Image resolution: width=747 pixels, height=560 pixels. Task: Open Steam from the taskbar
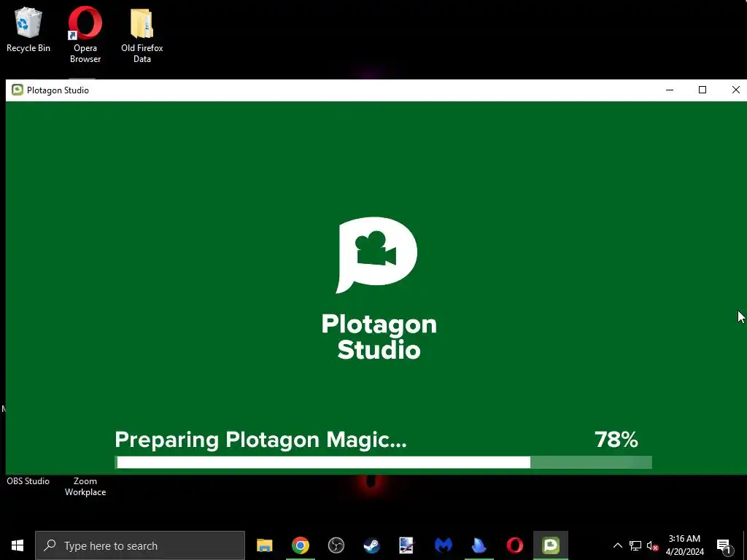point(371,545)
